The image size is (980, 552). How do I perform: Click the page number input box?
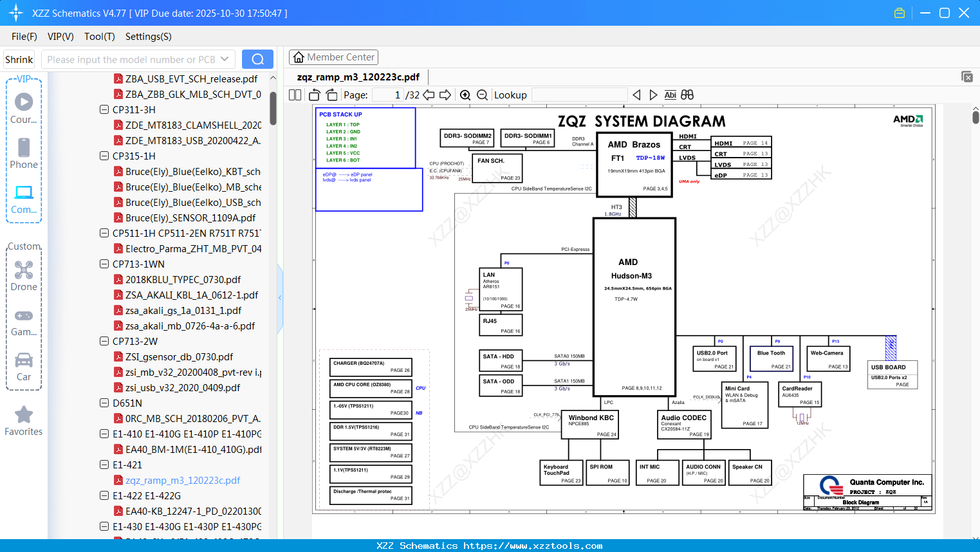tap(388, 95)
